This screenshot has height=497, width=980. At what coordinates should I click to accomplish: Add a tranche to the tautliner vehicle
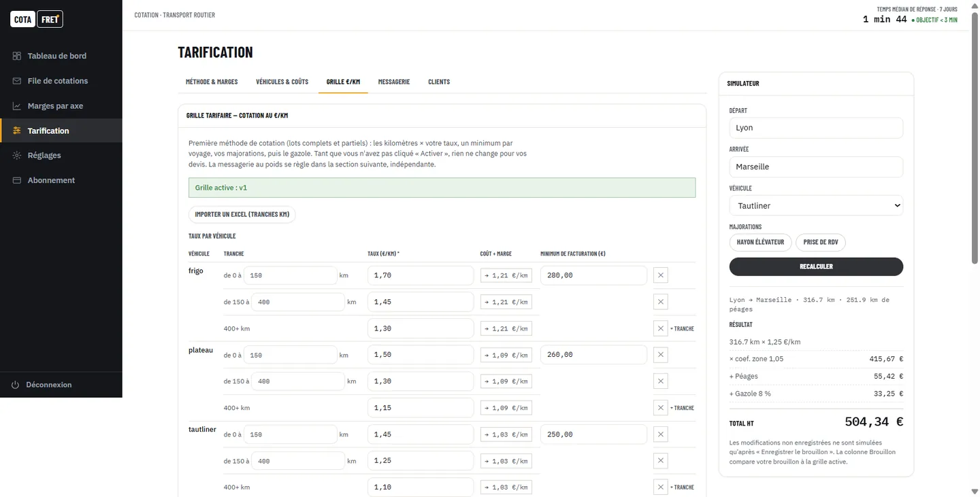click(x=683, y=487)
